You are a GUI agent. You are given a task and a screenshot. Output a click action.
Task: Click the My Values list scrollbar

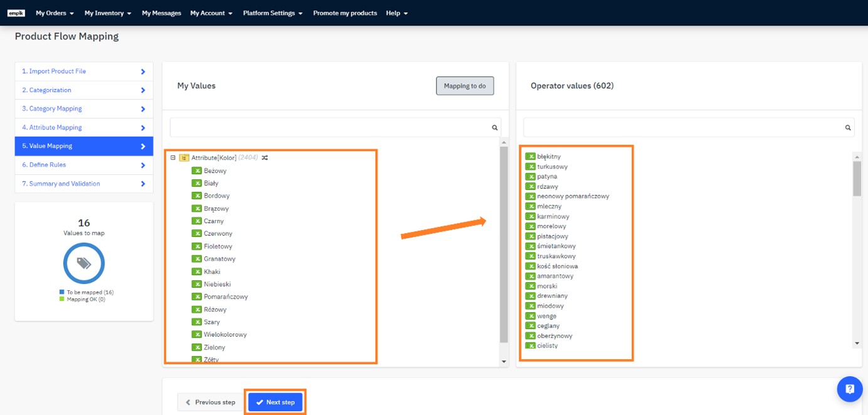click(x=504, y=244)
